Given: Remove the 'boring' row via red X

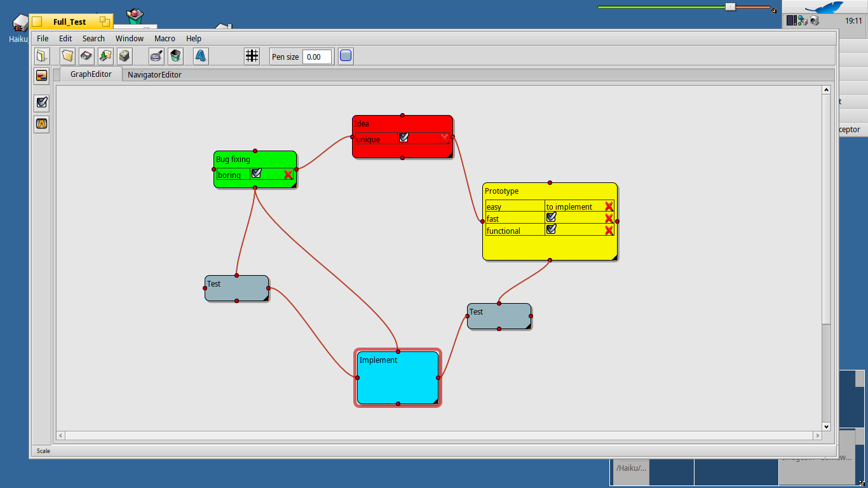Looking at the screenshot, I should tap(288, 175).
